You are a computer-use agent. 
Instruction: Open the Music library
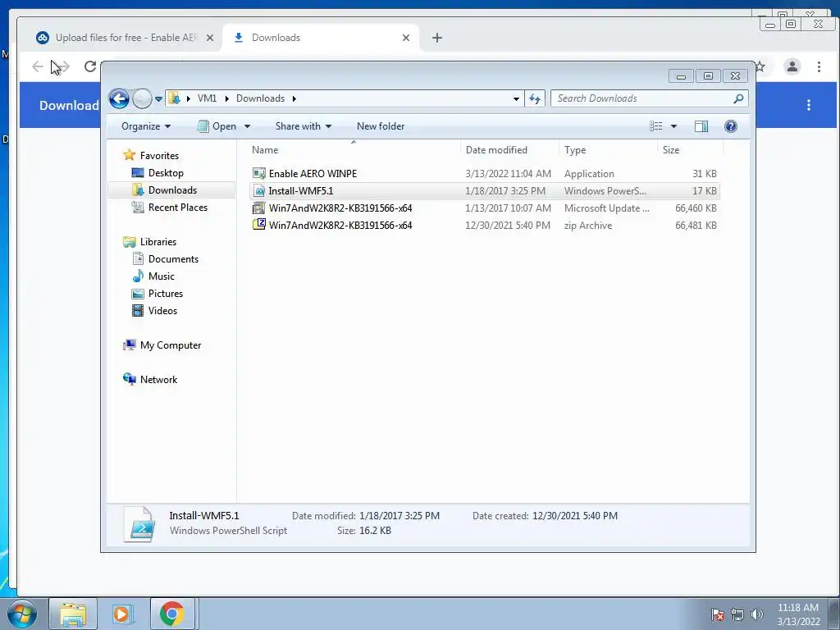pos(162,276)
